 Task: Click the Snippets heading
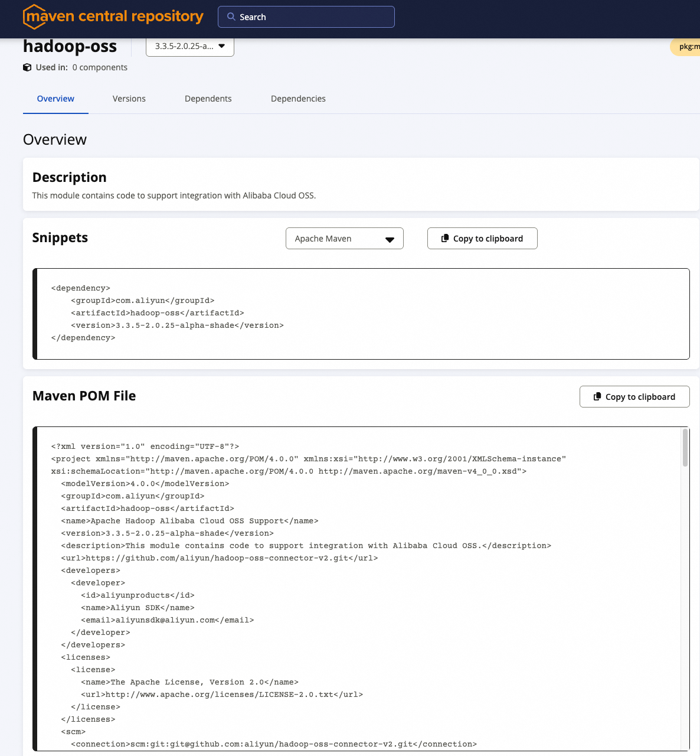[60, 237]
